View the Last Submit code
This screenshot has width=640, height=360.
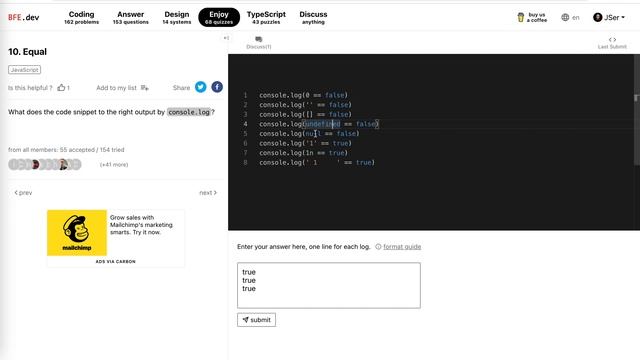(x=612, y=42)
